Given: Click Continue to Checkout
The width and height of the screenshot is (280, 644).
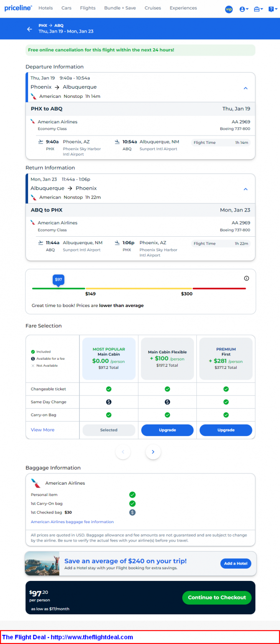Looking at the screenshot, I should tap(217, 597).
